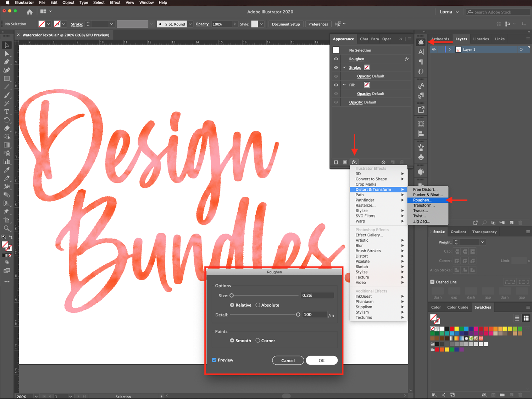The height and width of the screenshot is (399, 532).
Task: Click the Roughen effect link in Appearance
Action: tap(356, 59)
